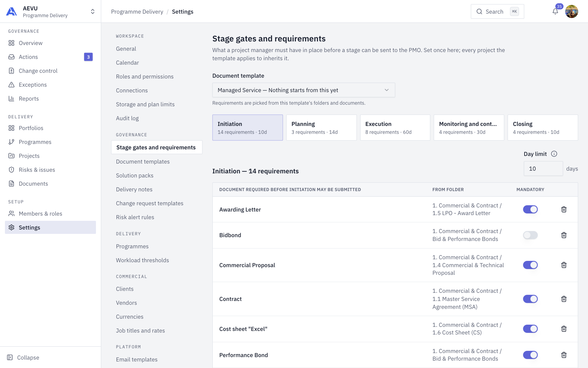Select the Execution stage tab

395,128
